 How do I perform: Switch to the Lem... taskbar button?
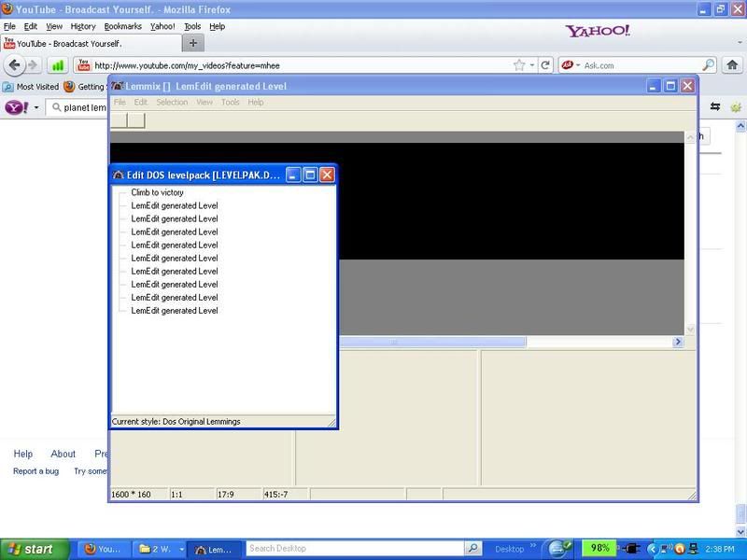(215, 549)
